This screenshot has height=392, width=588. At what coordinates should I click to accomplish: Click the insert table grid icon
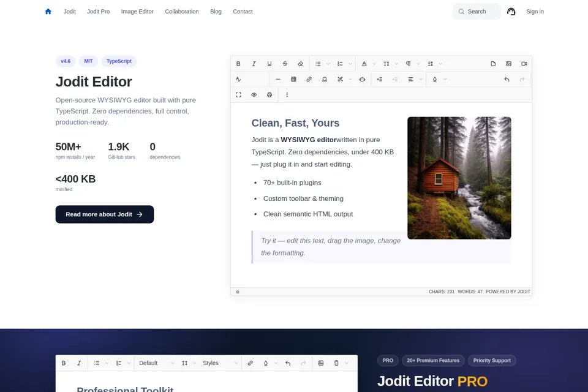coord(293,79)
